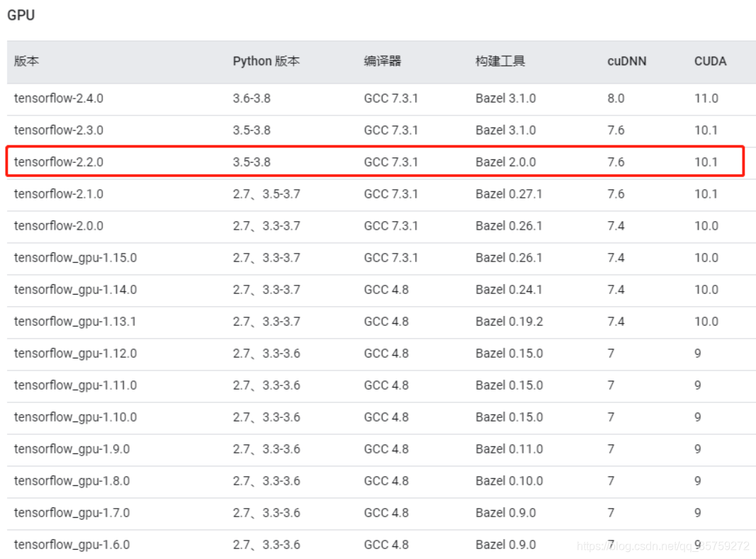Select the tensorflow_gpu-1.8.0 cell
This screenshot has height=559, width=756.
click(x=72, y=481)
